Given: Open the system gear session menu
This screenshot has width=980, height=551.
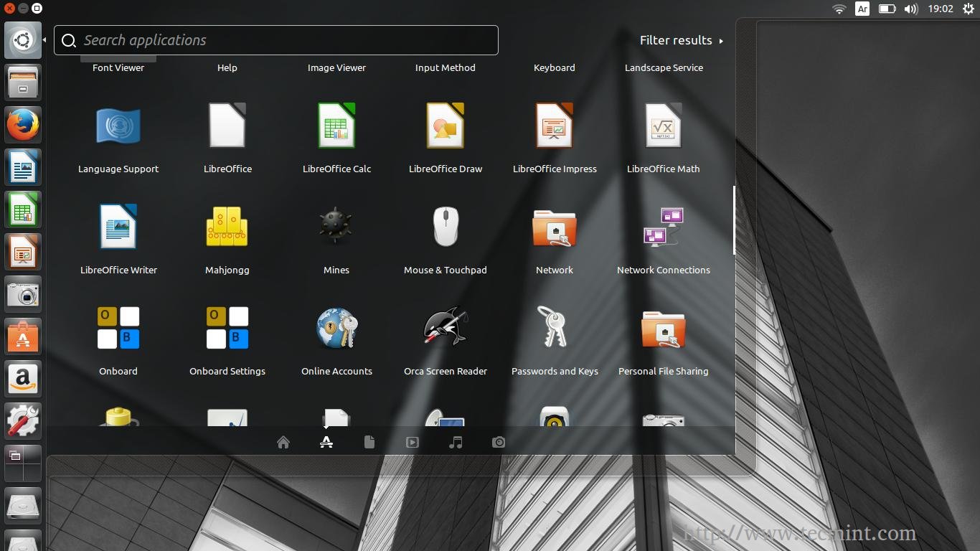Looking at the screenshot, I should click(968, 9).
